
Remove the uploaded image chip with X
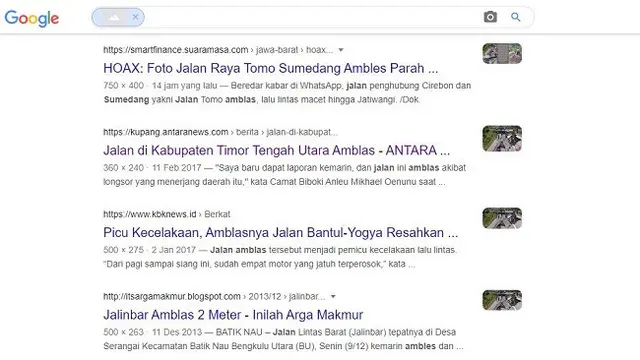pyautogui.click(x=136, y=17)
